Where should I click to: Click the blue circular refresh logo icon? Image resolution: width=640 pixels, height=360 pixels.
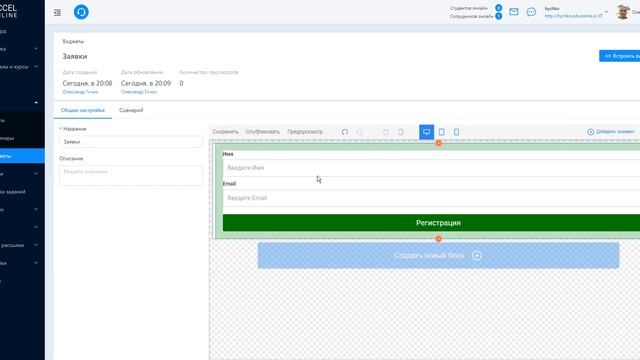81,12
